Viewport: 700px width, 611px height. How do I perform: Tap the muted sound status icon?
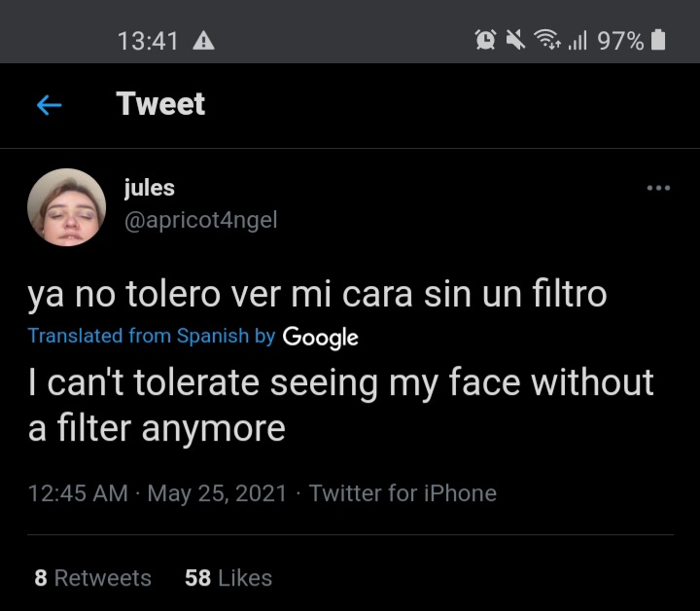(515, 40)
